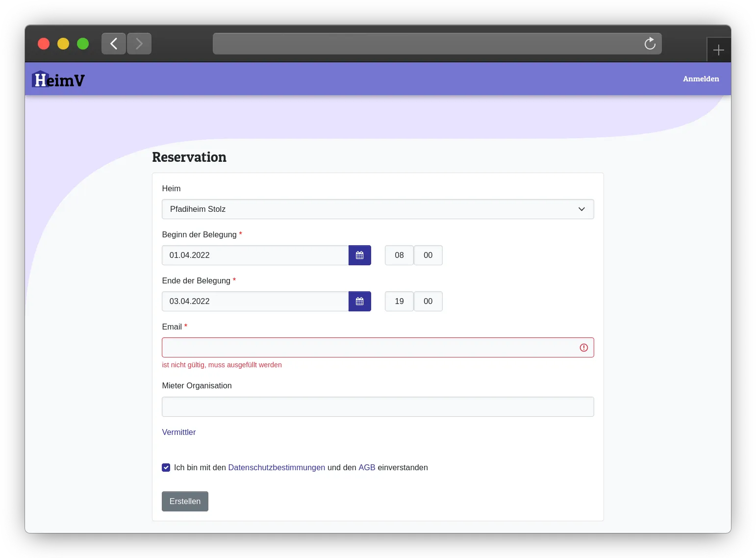The width and height of the screenshot is (756, 558).
Task: Click the browser back arrow
Action: click(x=114, y=44)
